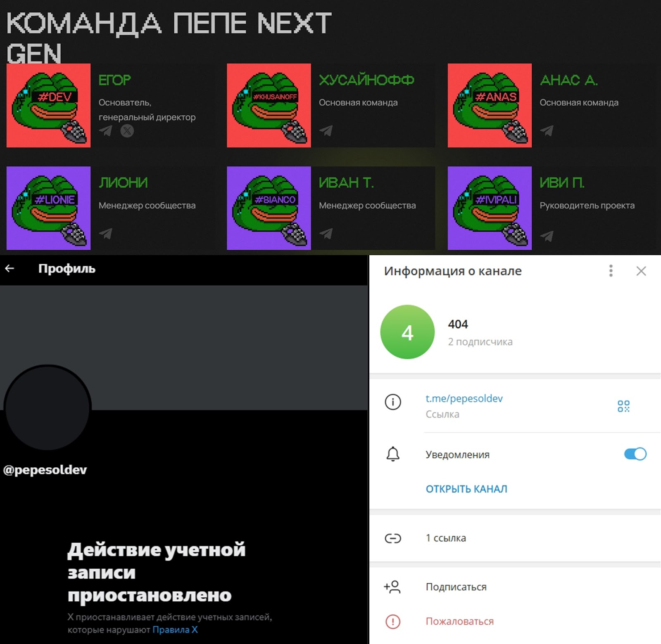Open Егор's X profile icon
Screen dimensions: 661x644
127,131
